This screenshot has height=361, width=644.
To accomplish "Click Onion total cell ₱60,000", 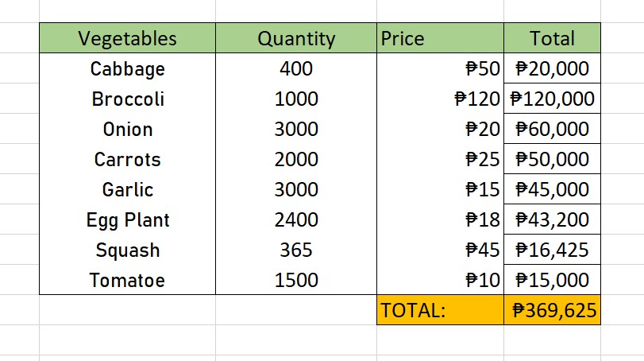I will click(x=552, y=130).
